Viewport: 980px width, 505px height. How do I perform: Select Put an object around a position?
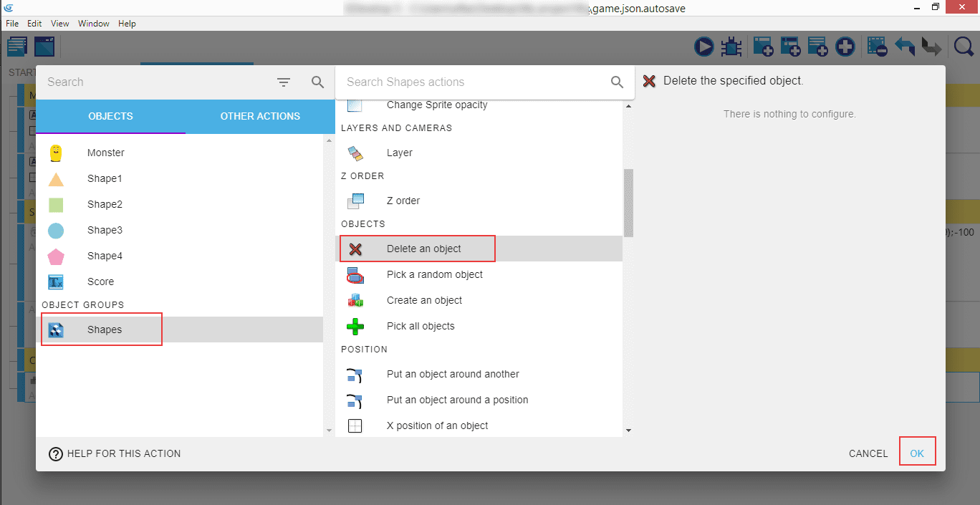pyautogui.click(x=457, y=400)
